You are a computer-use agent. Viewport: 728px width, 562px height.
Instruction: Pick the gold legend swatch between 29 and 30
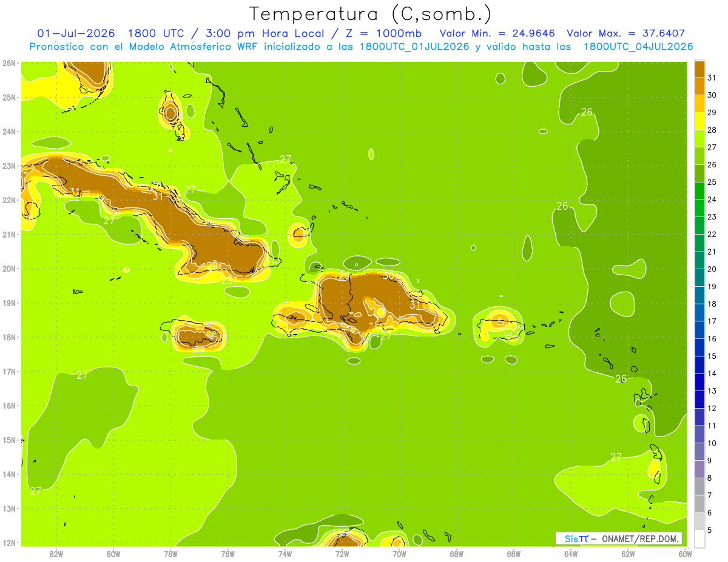tap(699, 104)
